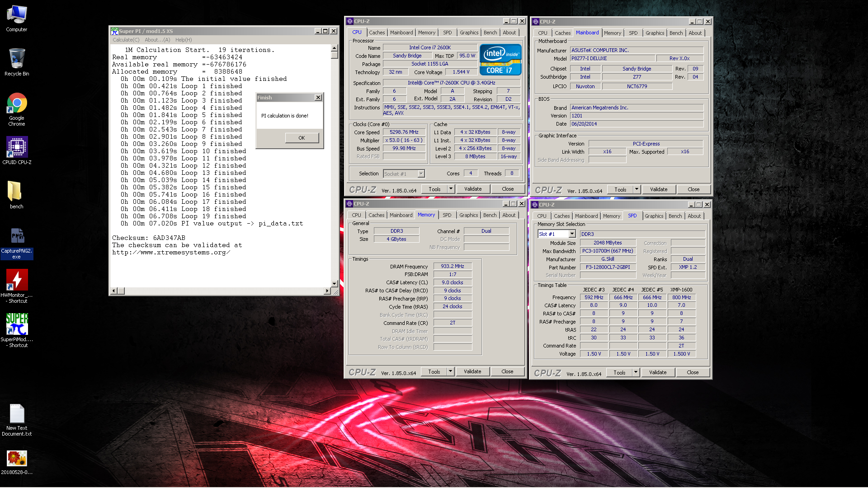Click the Part Number F3-12800CL7-2GBPI field

pyautogui.click(x=608, y=267)
